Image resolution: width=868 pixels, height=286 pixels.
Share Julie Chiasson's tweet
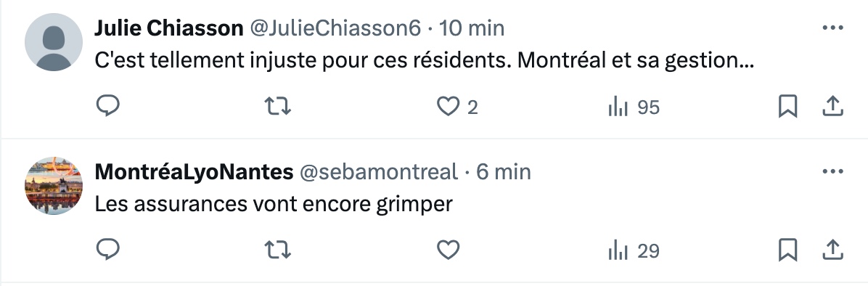pos(832,106)
